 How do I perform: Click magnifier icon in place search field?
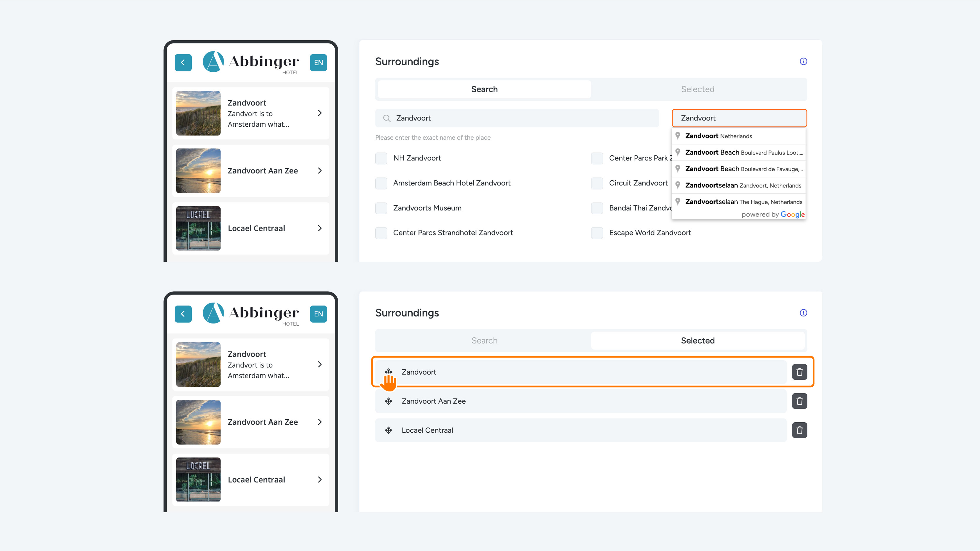[386, 118]
